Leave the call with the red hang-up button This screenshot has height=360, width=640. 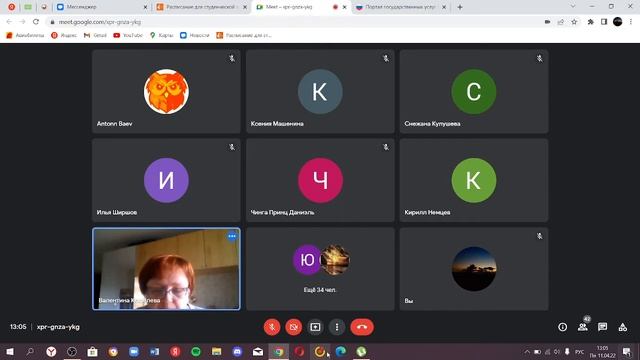tap(362, 327)
